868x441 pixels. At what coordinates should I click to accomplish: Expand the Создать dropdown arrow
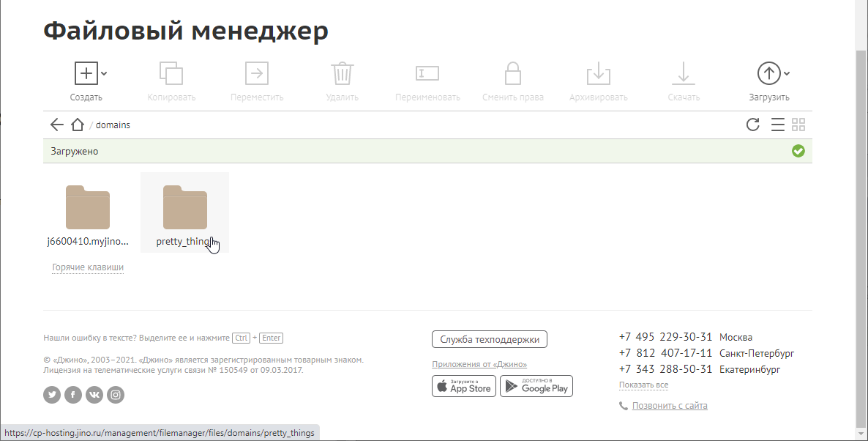click(104, 73)
